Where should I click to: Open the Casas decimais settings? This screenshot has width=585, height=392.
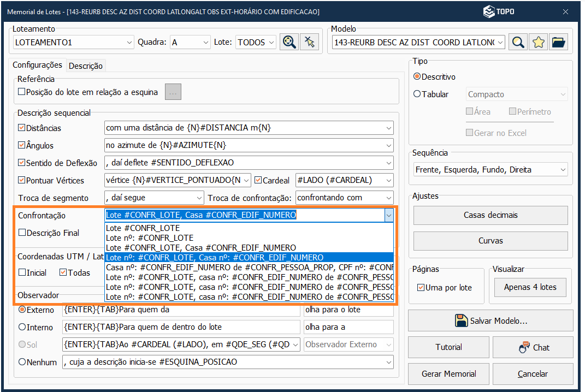490,215
